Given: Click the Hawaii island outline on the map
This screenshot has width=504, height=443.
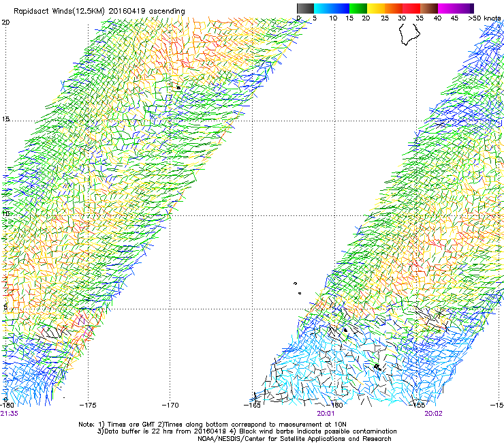Looking at the screenshot, I should click(x=409, y=33).
